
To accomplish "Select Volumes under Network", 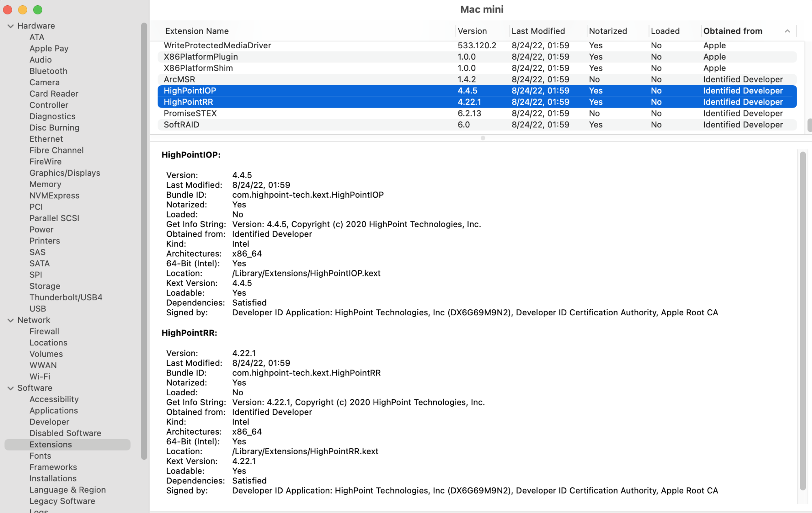I will coord(46,354).
